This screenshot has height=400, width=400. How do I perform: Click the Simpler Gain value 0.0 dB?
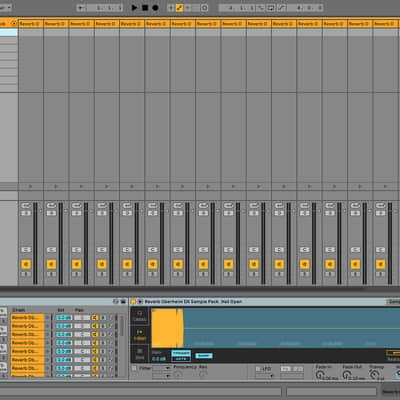[159, 359]
